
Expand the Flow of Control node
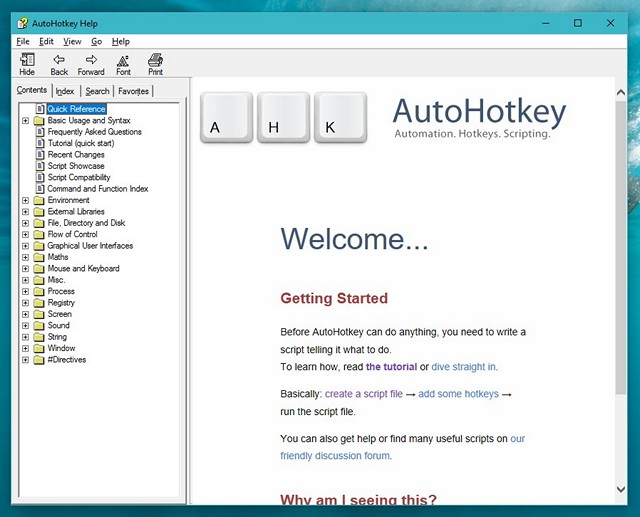(25, 235)
